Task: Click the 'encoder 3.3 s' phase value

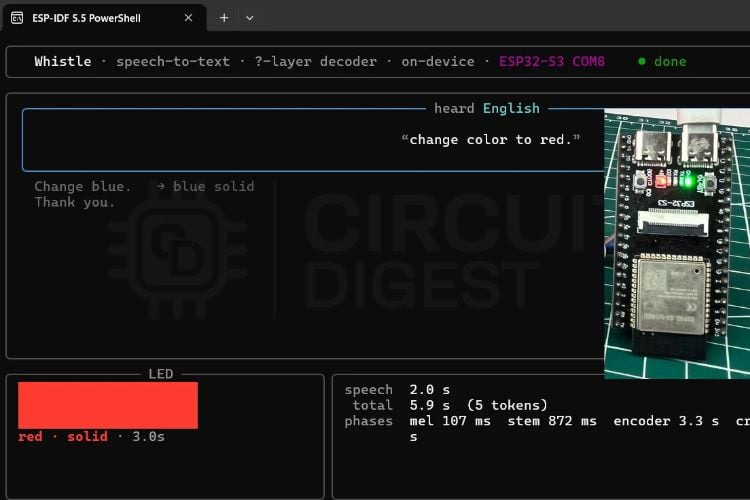Action: 666,421
